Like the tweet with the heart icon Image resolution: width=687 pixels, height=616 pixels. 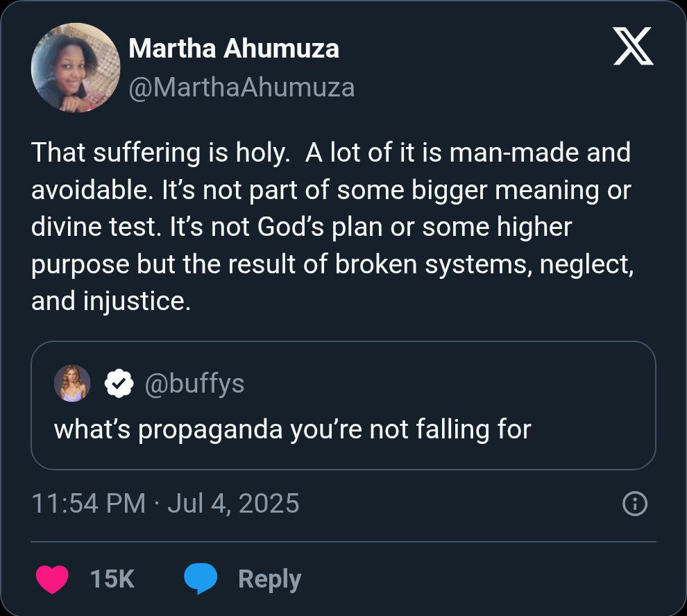coord(51,579)
